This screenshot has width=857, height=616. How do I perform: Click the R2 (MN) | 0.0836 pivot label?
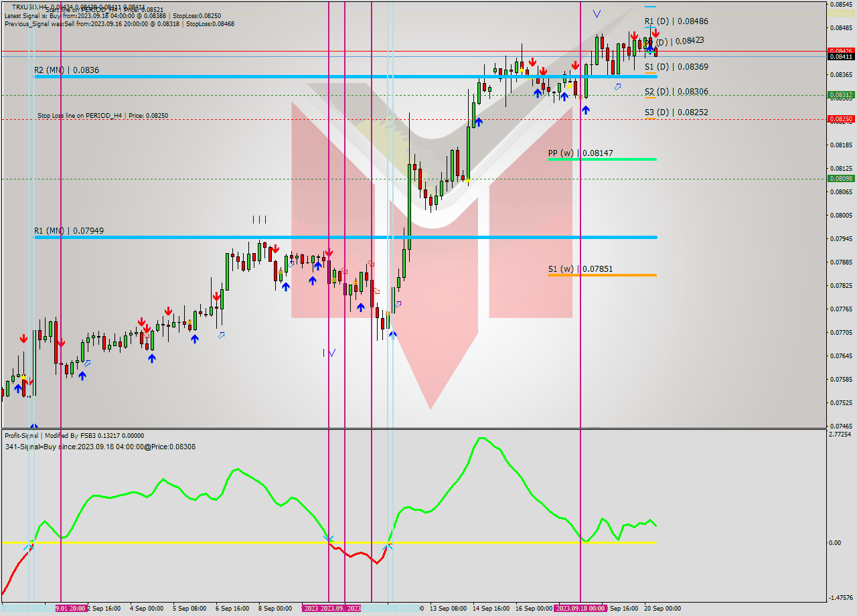[66, 70]
